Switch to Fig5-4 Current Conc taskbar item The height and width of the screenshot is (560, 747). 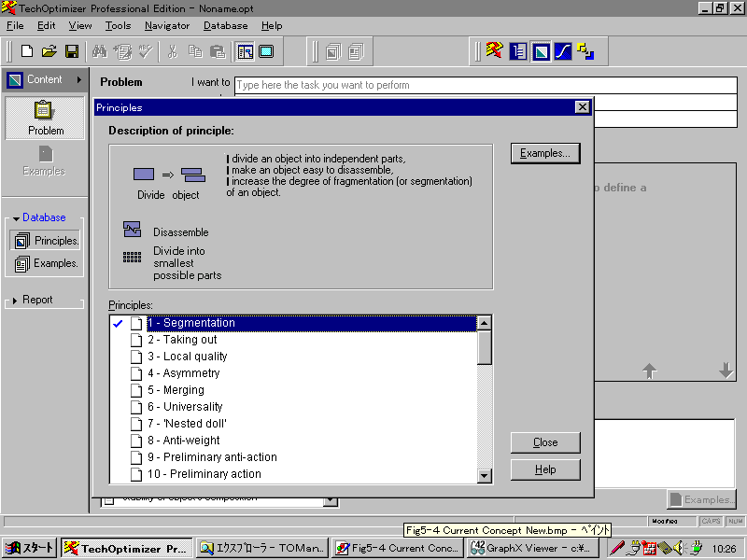tap(398, 548)
